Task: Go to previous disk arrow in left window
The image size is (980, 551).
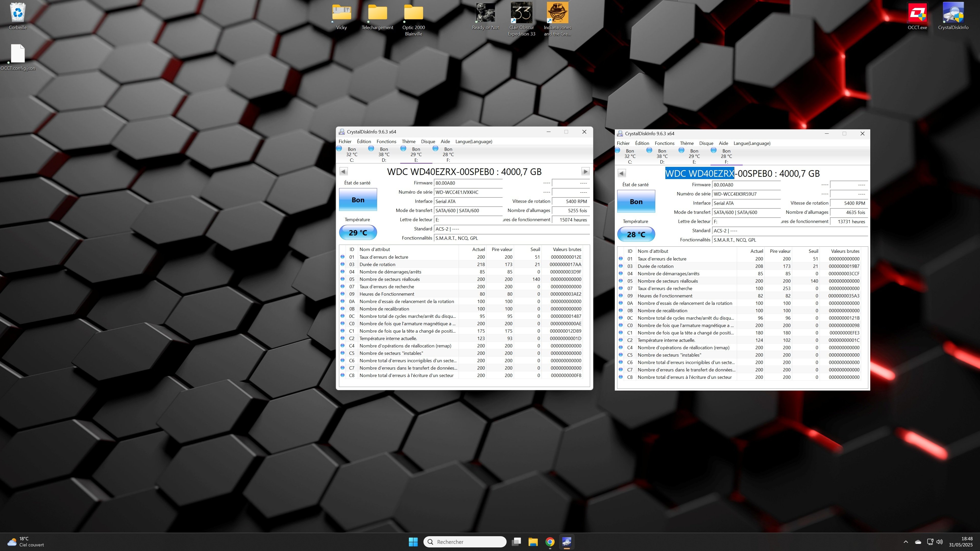Action: pos(344,171)
